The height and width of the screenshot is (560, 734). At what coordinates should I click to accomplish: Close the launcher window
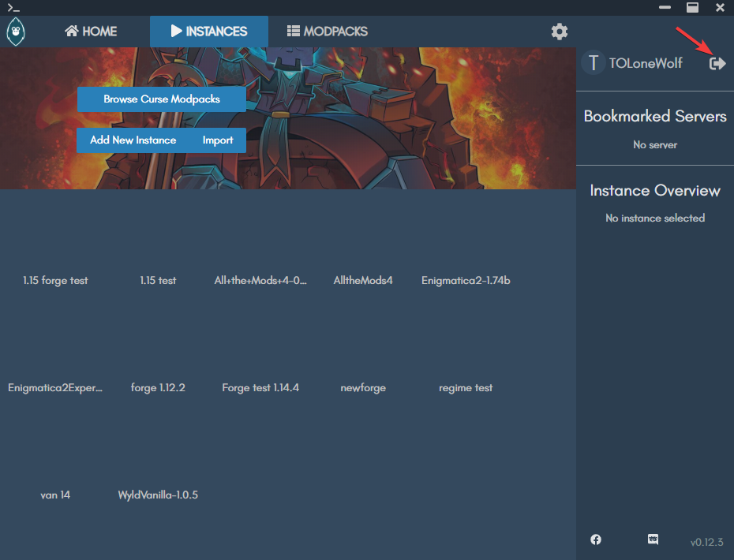click(720, 7)
